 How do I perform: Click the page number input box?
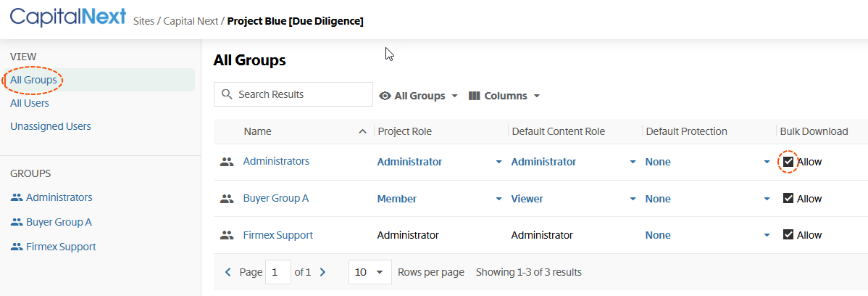tap(278, 272)
